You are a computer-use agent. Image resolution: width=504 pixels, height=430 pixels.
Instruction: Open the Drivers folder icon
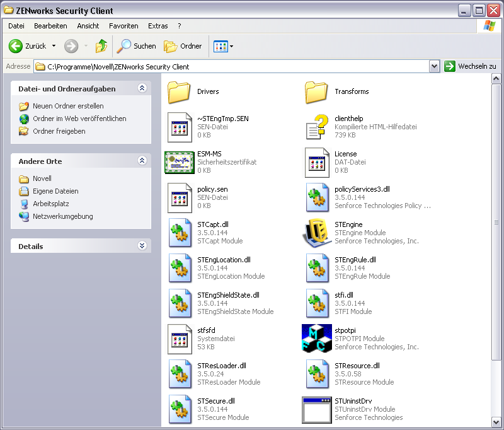coord(180,92)
